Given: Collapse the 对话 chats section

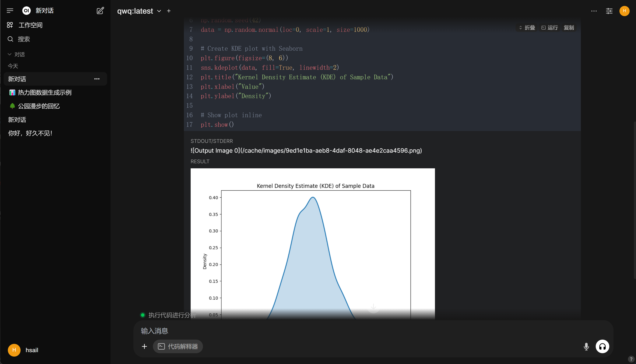Looking at the screenshot, I should click(x=16, y=54).
